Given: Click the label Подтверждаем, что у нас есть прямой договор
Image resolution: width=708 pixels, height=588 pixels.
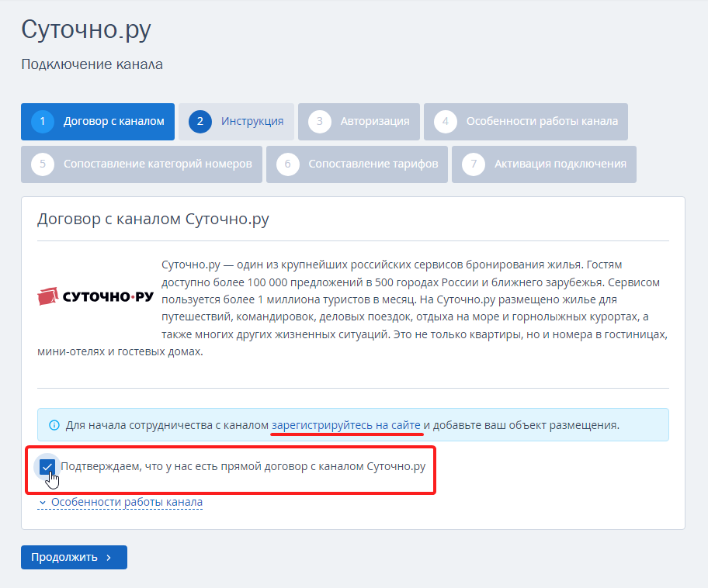Looking at the screenshot, I should tap(243, 466).
